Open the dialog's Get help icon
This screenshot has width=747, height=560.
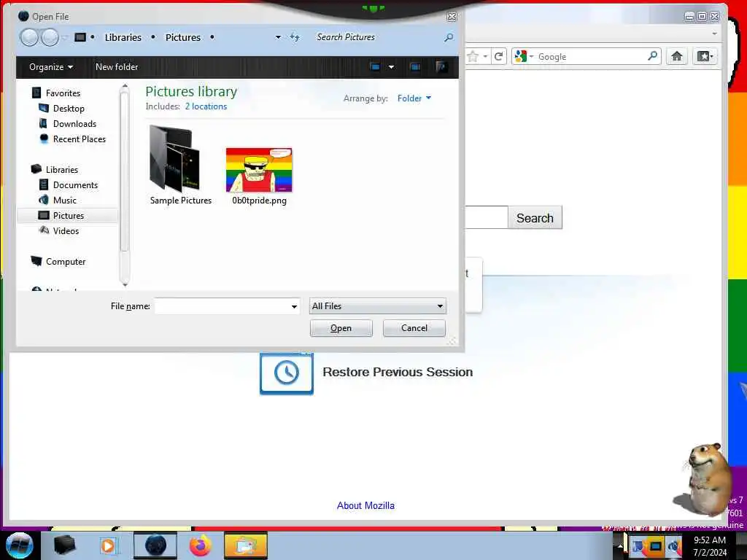(x=441, y=67)
